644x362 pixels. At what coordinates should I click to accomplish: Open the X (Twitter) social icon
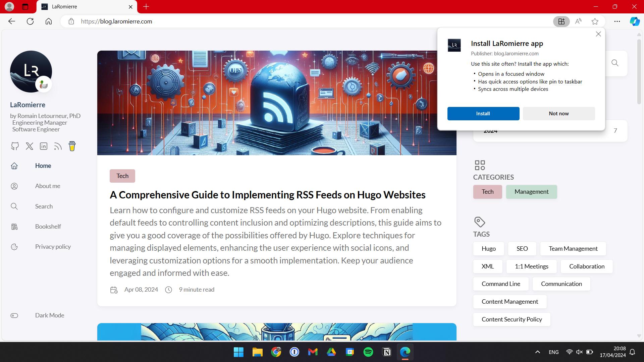point(29,146)
